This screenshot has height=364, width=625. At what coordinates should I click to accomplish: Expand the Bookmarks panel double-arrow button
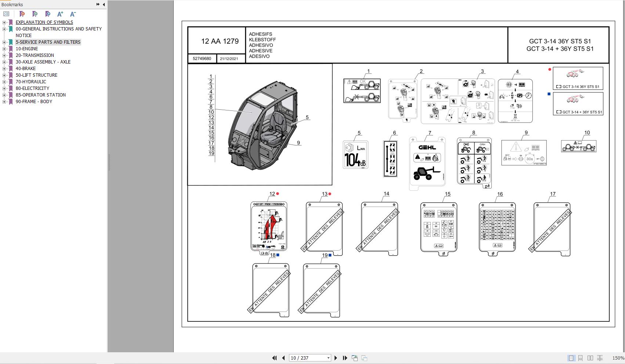pos(98,4)
